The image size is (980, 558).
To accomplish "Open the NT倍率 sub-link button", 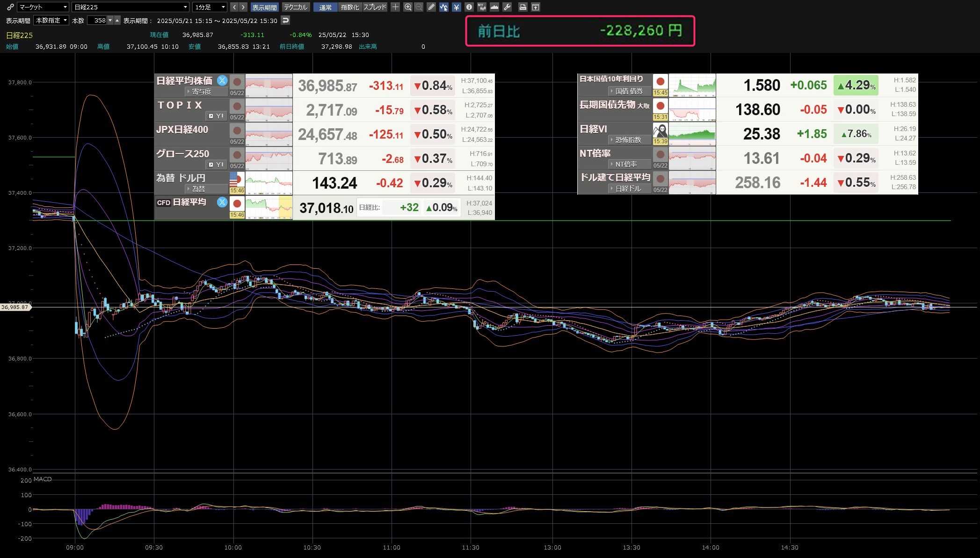I will [x=630, y=164].
